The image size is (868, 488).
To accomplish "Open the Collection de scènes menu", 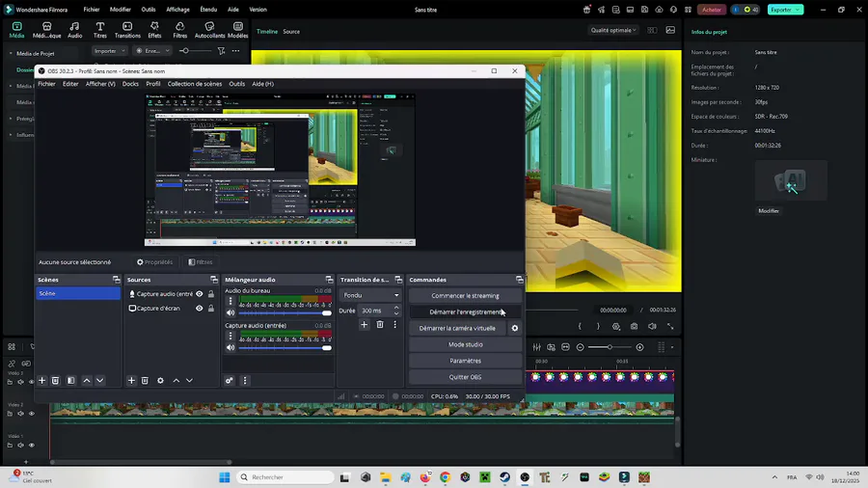I will coord(194,84).
